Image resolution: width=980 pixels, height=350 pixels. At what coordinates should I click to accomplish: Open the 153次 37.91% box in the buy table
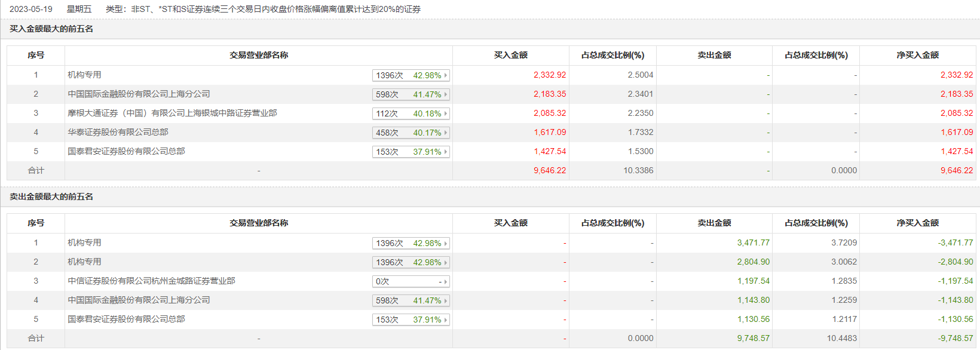[410, 152]
